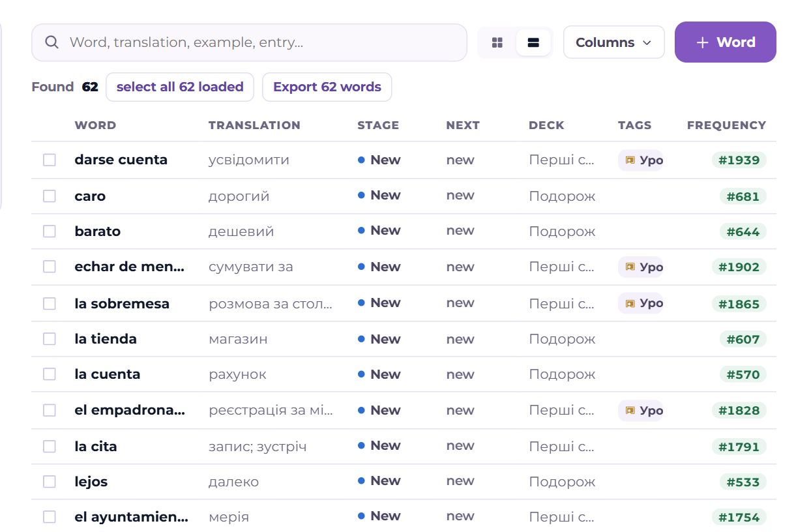This screenshot has width=796, height=532.
Task: Click the translation магазин
Action: [x=238, y=339]
